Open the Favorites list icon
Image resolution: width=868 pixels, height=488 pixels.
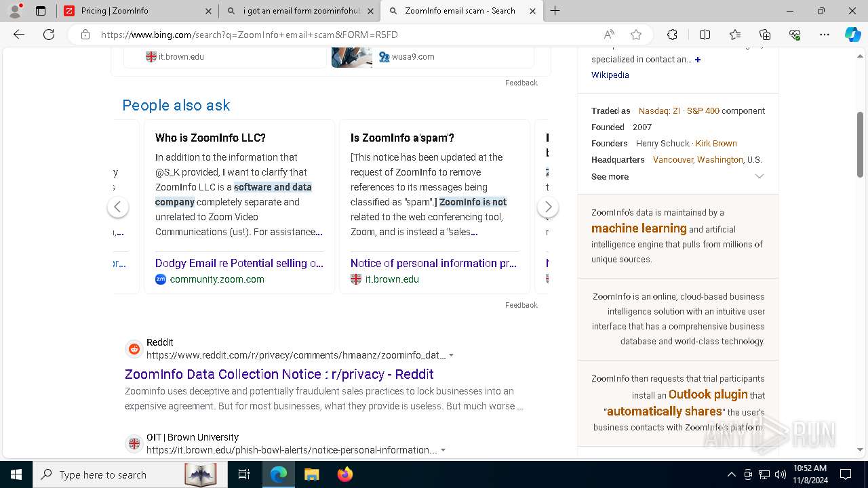(735, 35)
